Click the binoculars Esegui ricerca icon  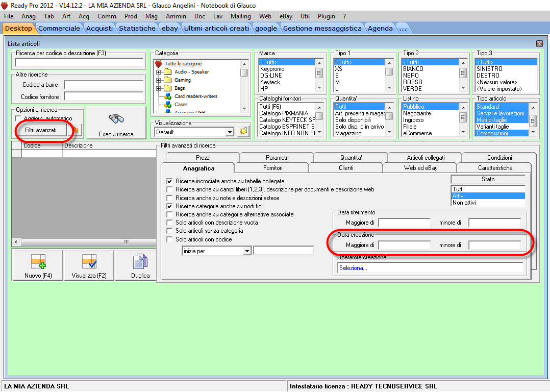click(116, 119)
